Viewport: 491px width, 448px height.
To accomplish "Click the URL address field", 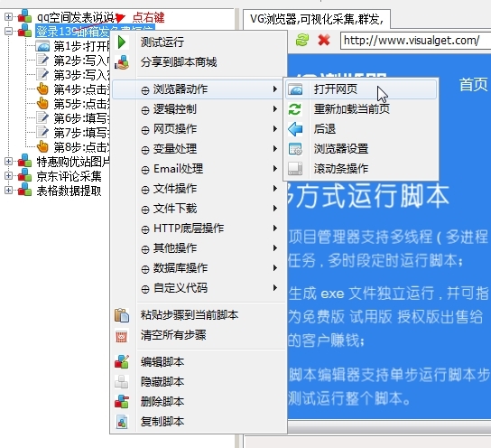I will tap(415, 41).
